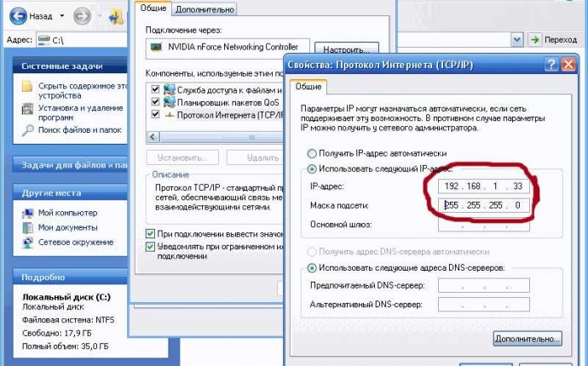
Task: Click the Скрыть содержимое folder icon
Action: pos(27,87)
